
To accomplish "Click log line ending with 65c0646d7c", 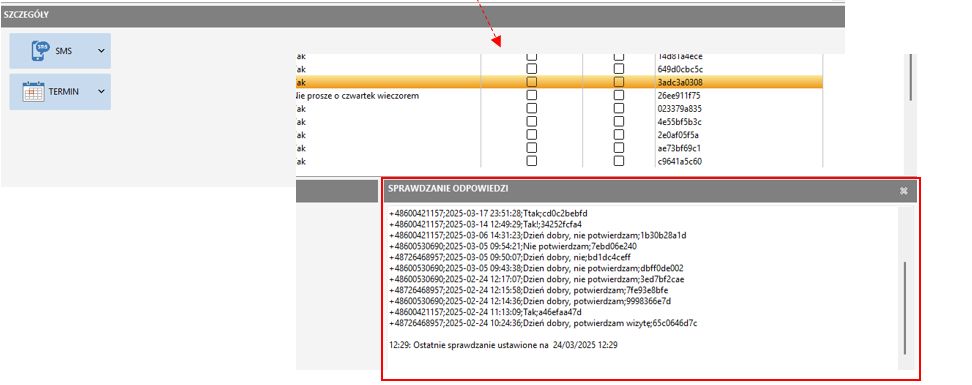I will 543,323.
